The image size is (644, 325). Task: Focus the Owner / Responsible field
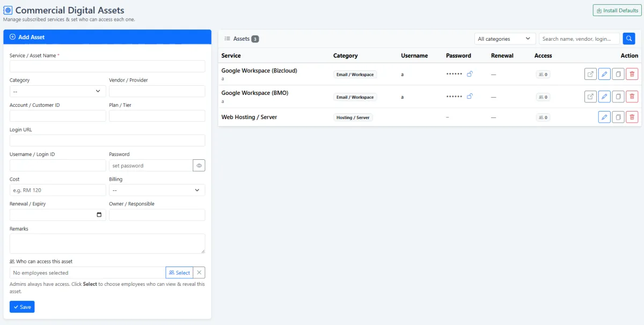tap(157, 215)
